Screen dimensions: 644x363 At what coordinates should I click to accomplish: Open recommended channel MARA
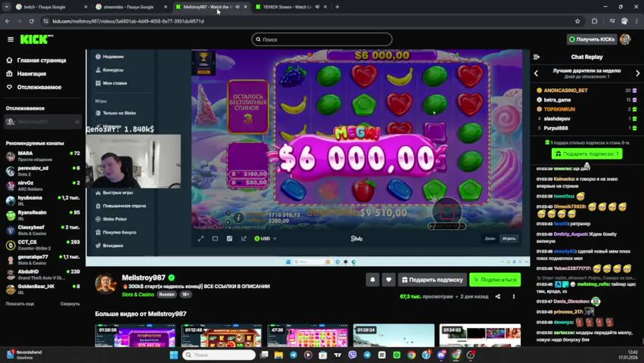pyautogui.click(x=42, y=156)
